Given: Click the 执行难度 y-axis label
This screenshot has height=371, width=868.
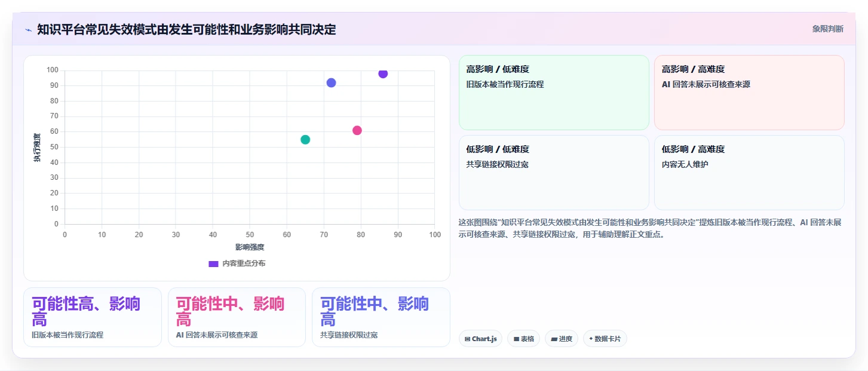Looking at the screenshot, I should click(x=37, y=148).
